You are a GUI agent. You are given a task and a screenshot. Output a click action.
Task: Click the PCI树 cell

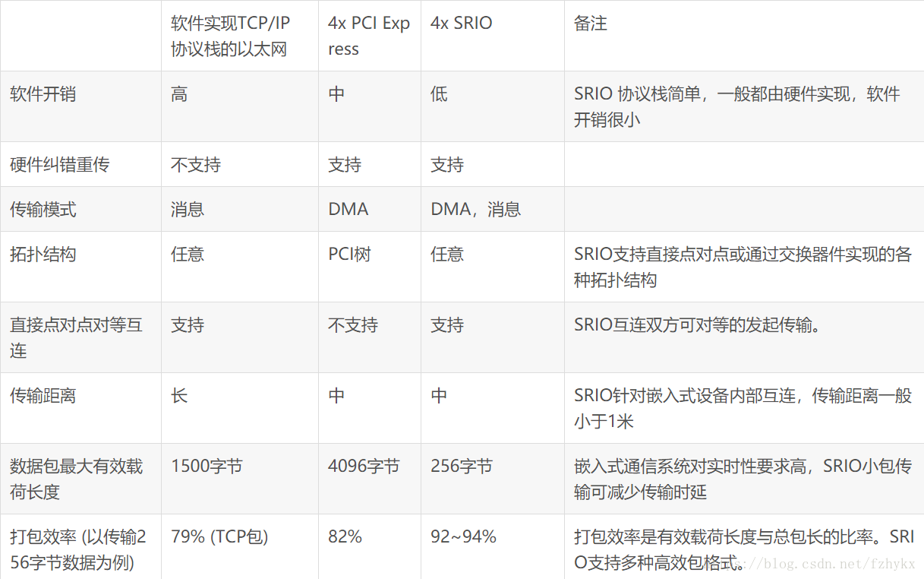(349, 255)
